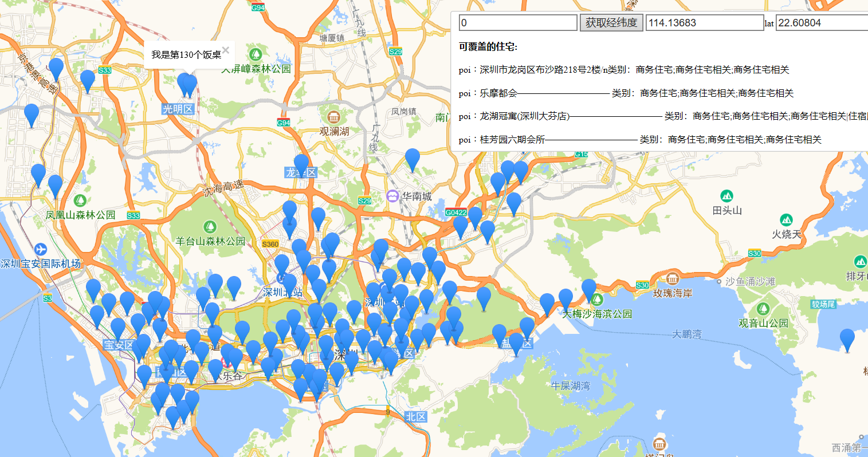The height and width of the screenshot is (457, 868).
Task: Close the '我是第130个饭桌' info popup
Action: pos(226,50)
